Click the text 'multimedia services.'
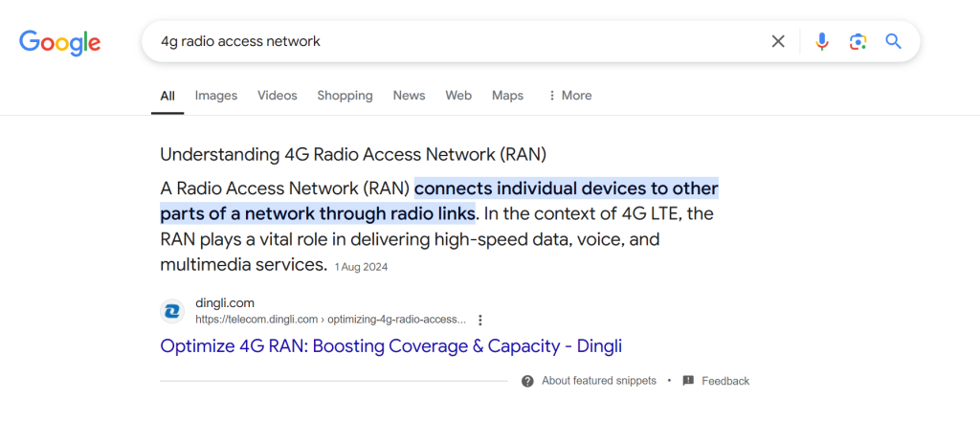Screen dimensions: 980x421 pyautogui.click(x=244, y=265)
